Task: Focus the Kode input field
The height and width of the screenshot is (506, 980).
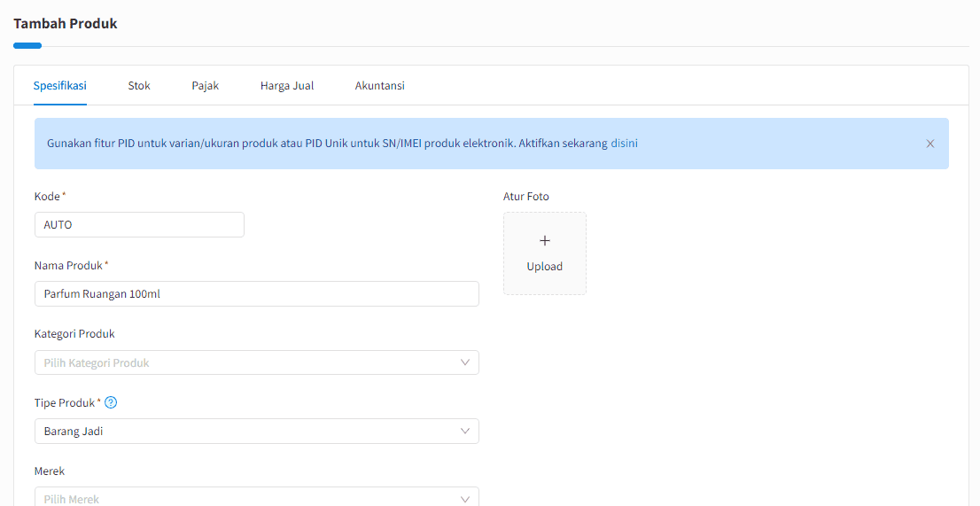Action: click(x=139, y=225)
